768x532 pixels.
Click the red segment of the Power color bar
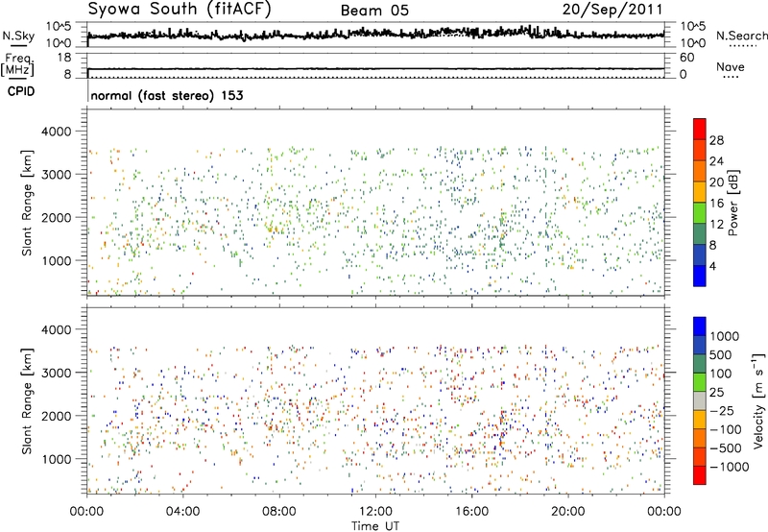[700, 129]
